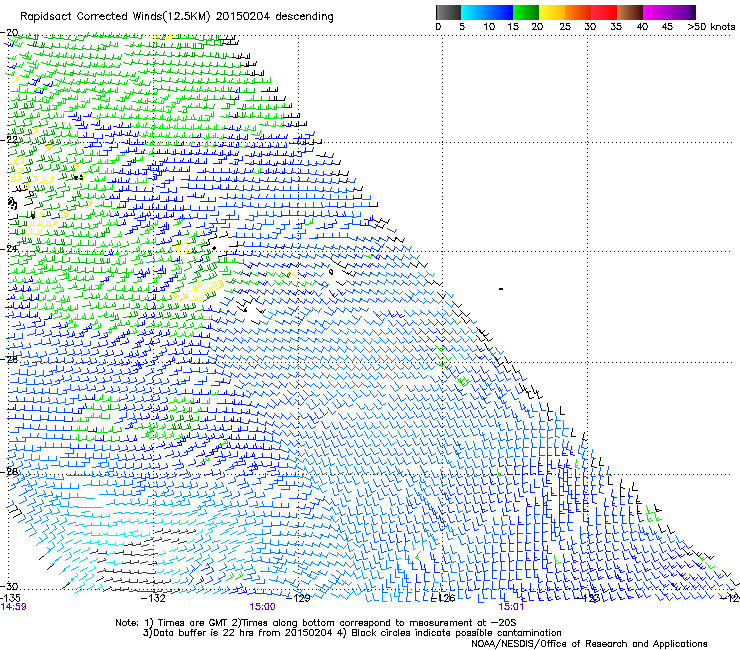
Task: Click the purple "14:59" time label
Action: (13, 607)
